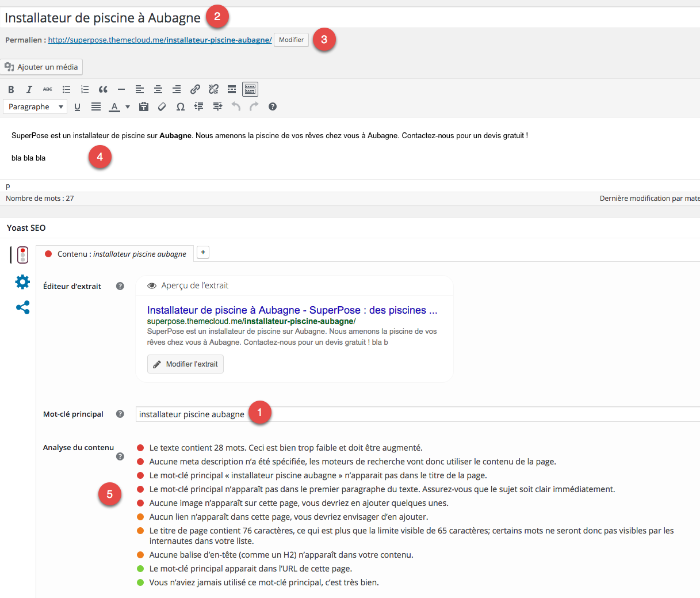Insert a horizontal line
Screen dimensions: 700x598
121,89
